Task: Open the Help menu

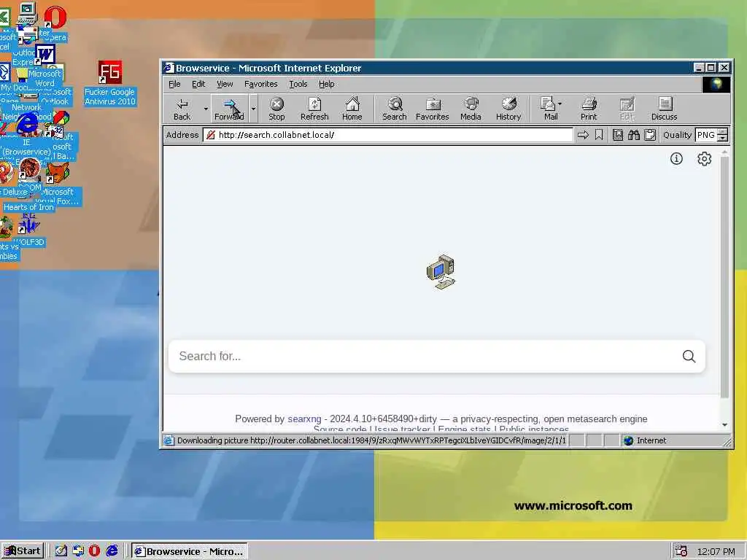Action: pyautogui.click(x=326, y=85)
